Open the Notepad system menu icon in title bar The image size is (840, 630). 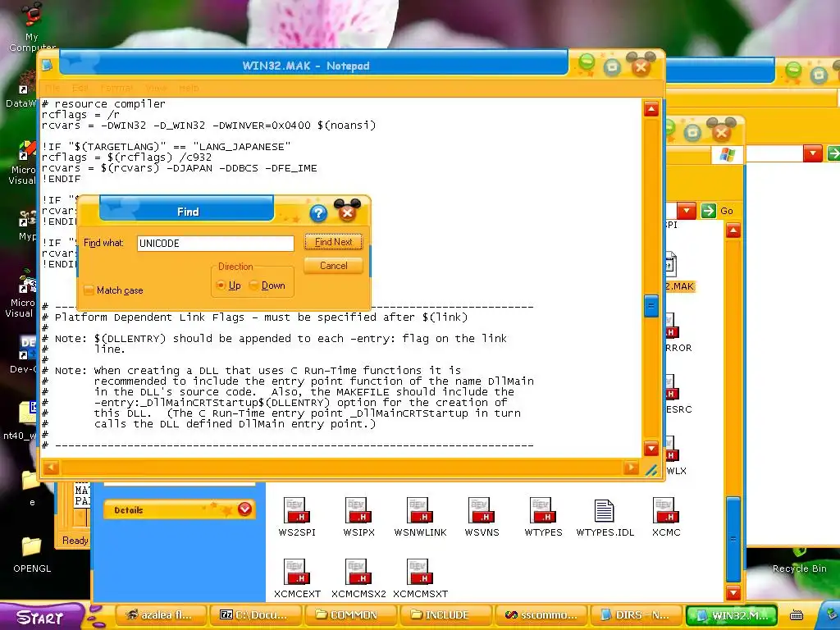point(47,66)
